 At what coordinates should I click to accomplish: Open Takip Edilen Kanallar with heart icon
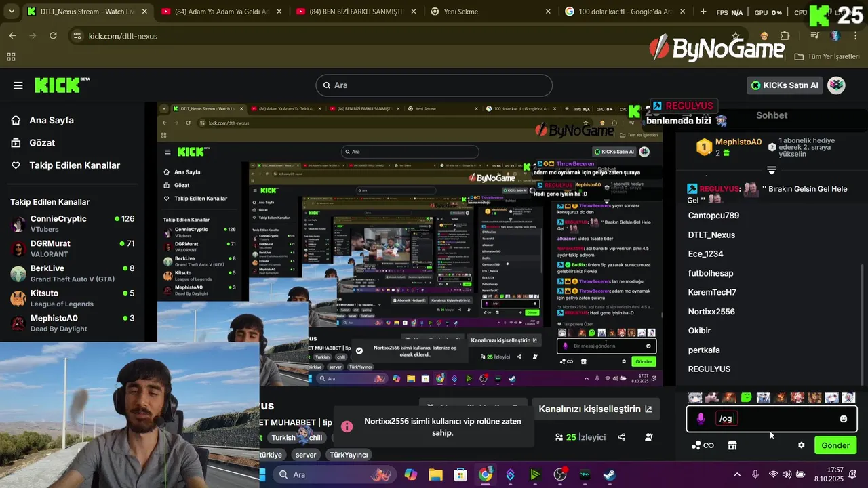[75, 165]
